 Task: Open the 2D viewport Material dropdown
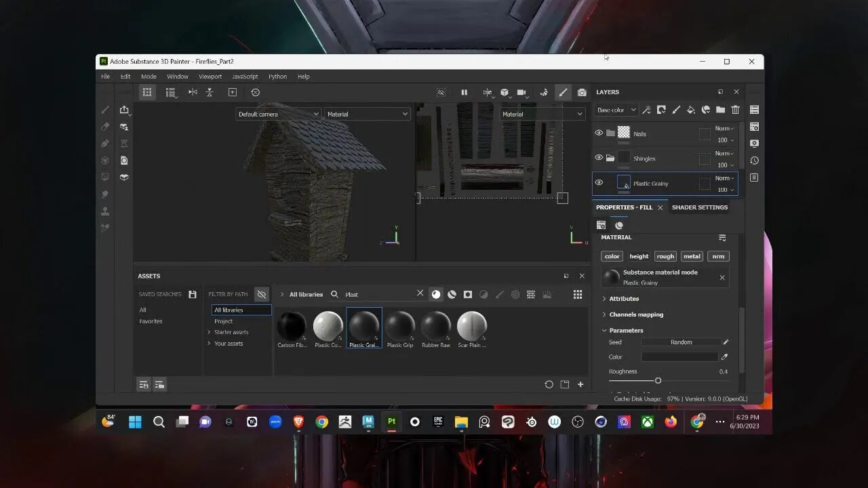tap(542, 114)
